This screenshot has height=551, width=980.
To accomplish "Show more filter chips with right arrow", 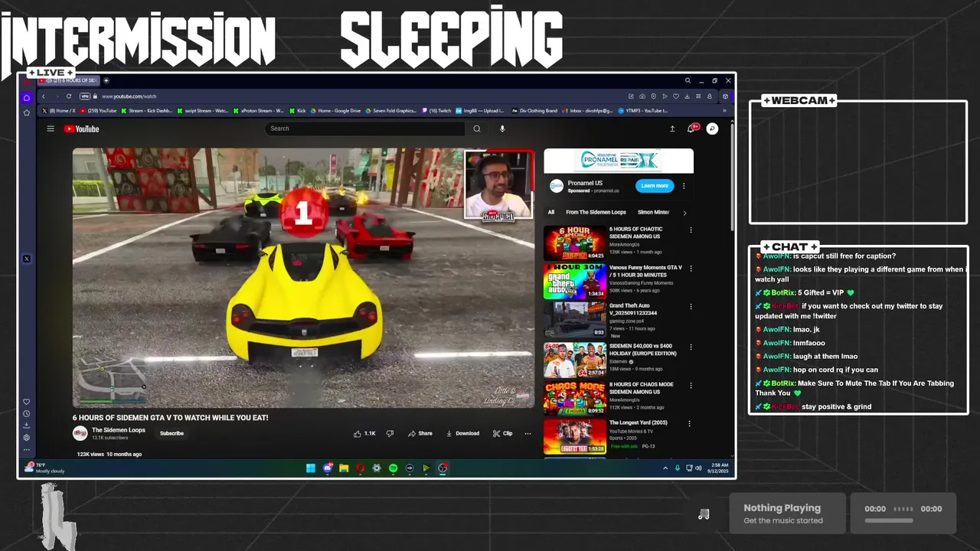I will (x=684, y=213).
